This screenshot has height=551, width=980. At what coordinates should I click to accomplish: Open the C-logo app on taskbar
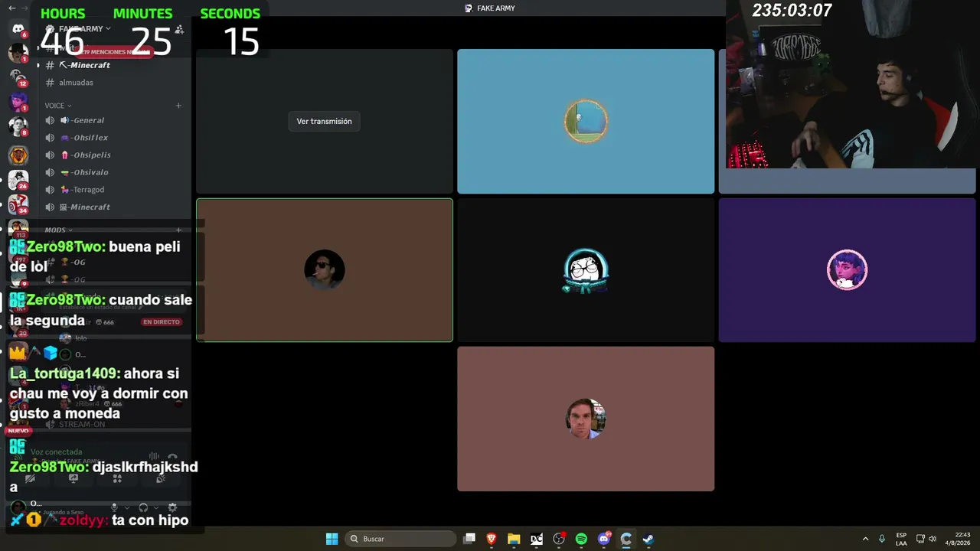[x=626, y=539]
